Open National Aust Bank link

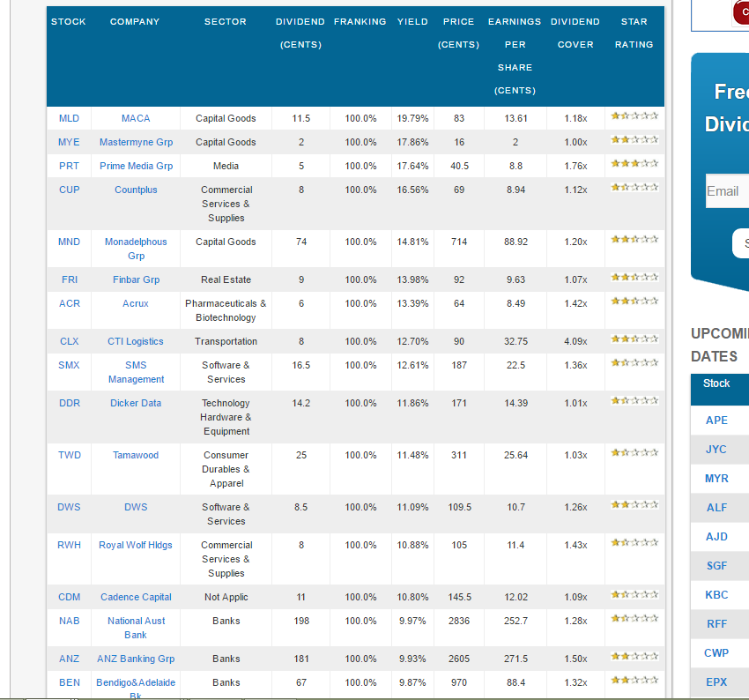[136, 628]
